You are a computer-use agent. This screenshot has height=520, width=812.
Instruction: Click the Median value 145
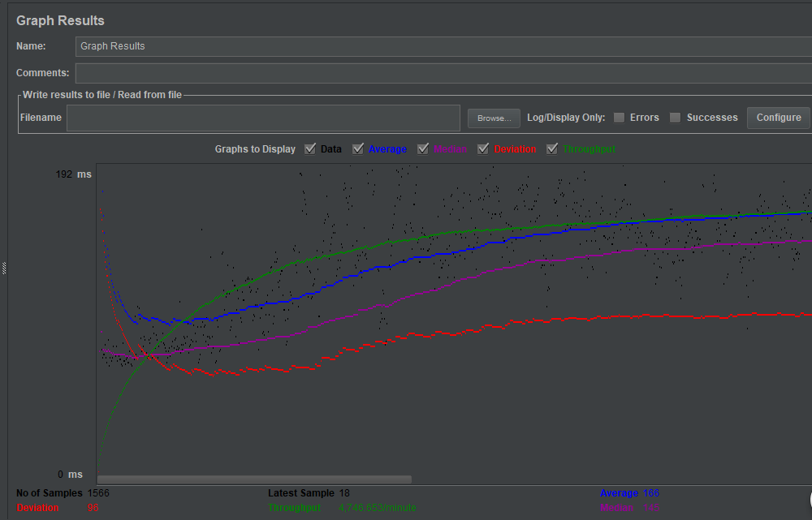point(651,508)
